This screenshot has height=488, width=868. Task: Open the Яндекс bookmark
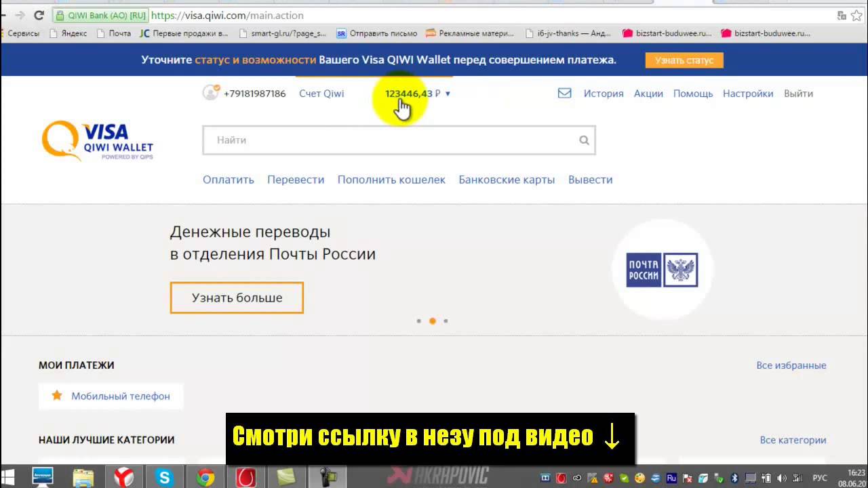68,33
